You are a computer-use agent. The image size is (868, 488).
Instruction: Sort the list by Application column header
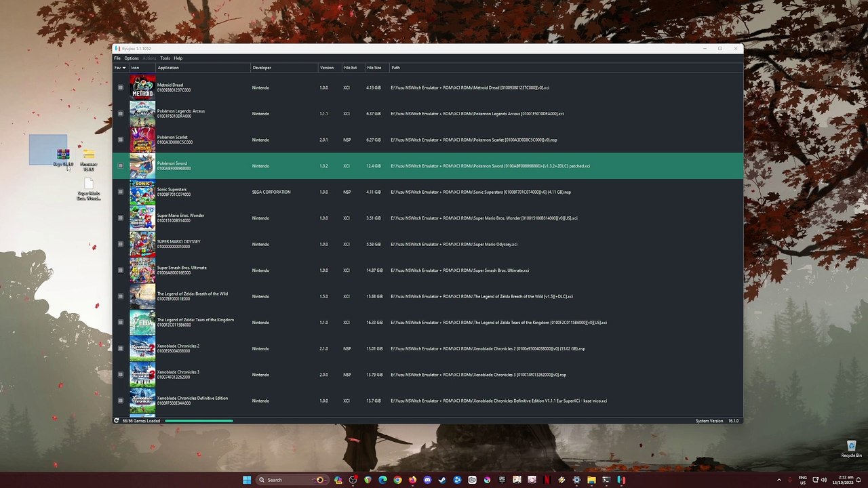pos(168,68)
